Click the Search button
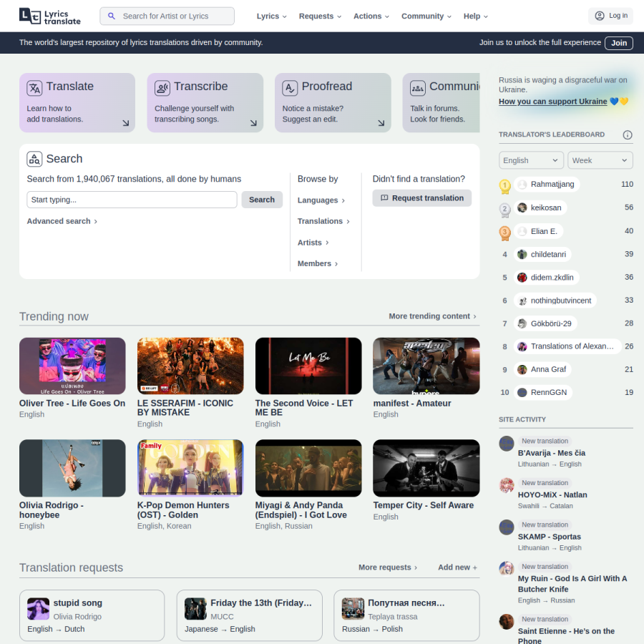This screenshot has width=644, height=644. 262,200
